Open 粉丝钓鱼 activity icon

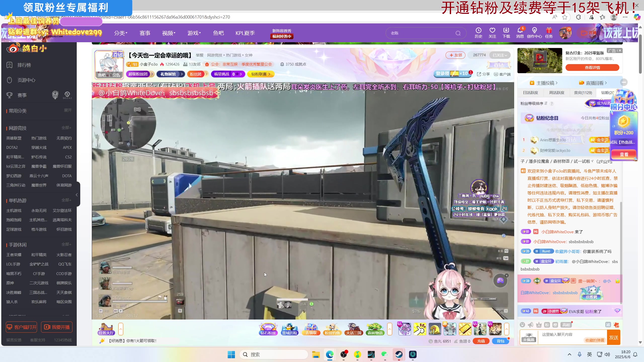point(332,329)
